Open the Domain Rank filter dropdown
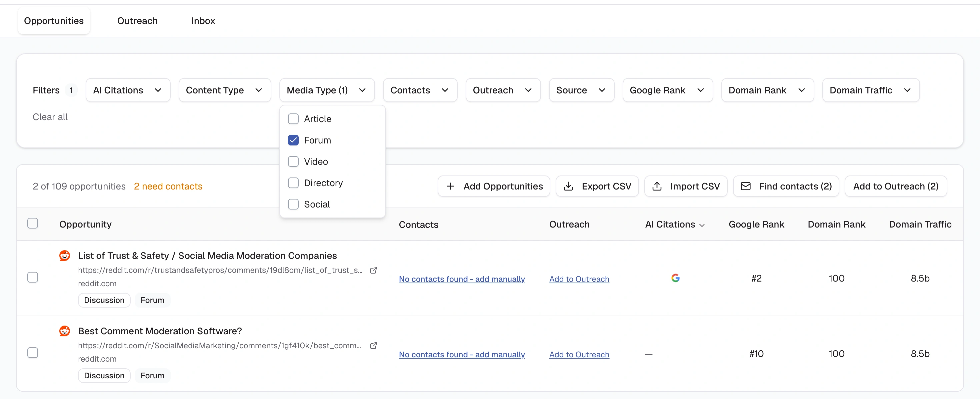This screenshot has height=399, width=980. click(767, 90)
